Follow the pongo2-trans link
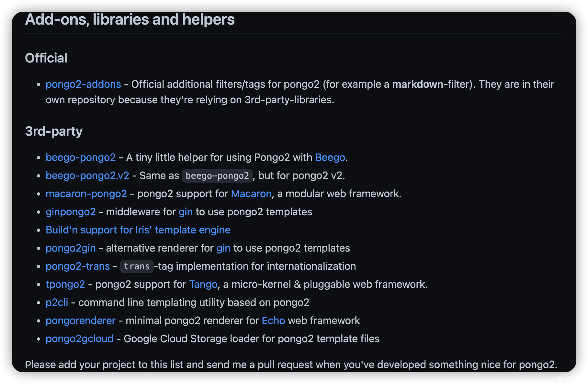Viewport: 588px width, 384px height. tap(78, 266)
